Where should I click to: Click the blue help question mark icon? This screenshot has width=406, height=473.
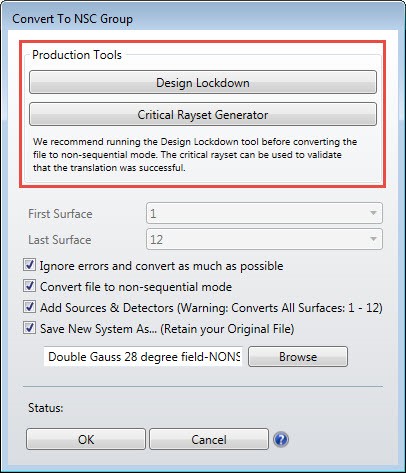click(281, 439)
